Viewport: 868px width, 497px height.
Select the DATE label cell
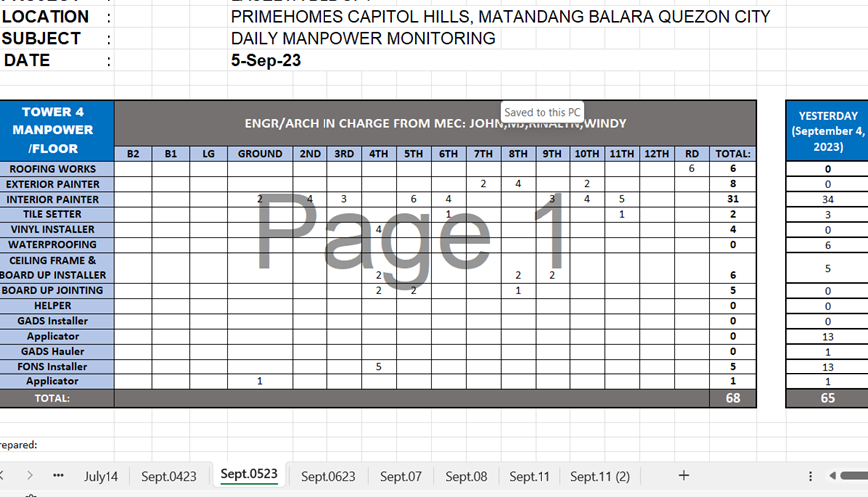(x=27, y=60)
